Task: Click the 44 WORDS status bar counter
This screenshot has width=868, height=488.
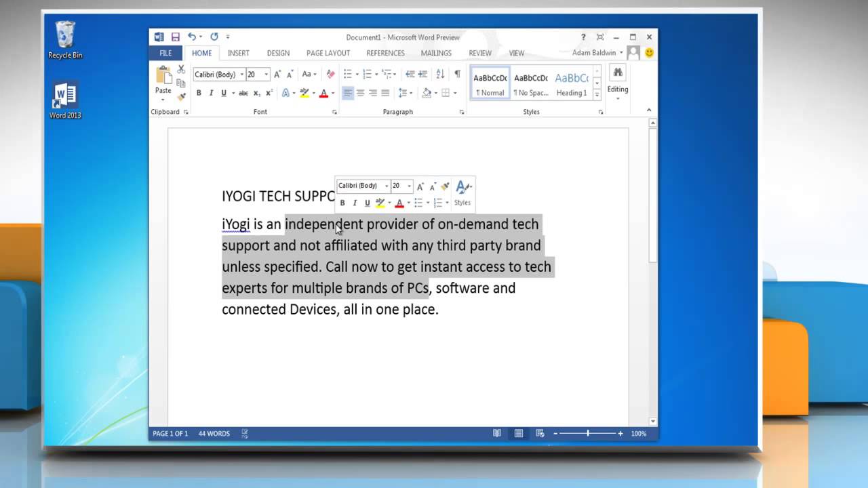Action: 214,433
